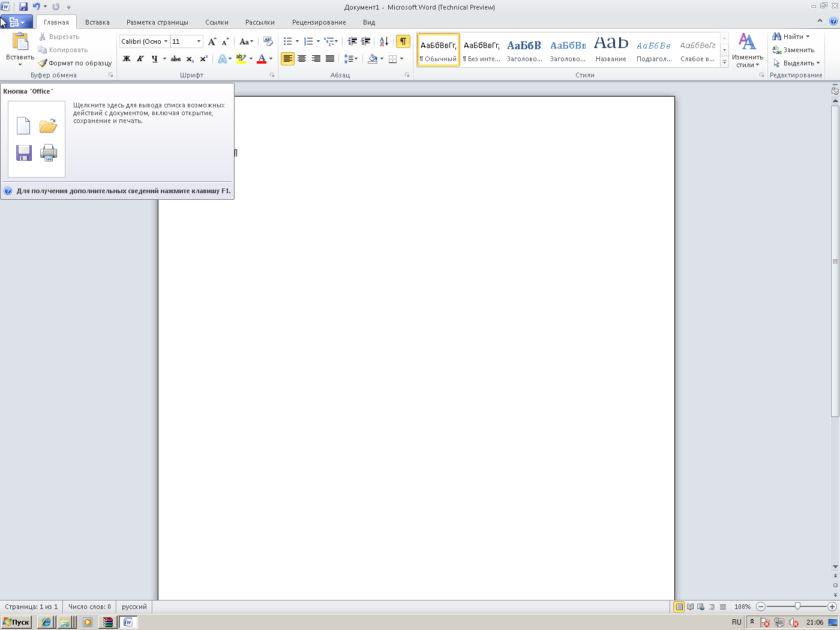Open the Change Case Aa dropdown
This screenshot has width=840, height=630.
246,41
